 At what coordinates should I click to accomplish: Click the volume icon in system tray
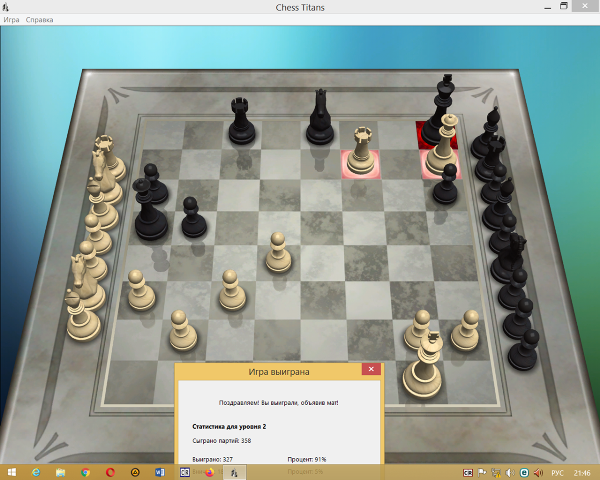point(510,472)
